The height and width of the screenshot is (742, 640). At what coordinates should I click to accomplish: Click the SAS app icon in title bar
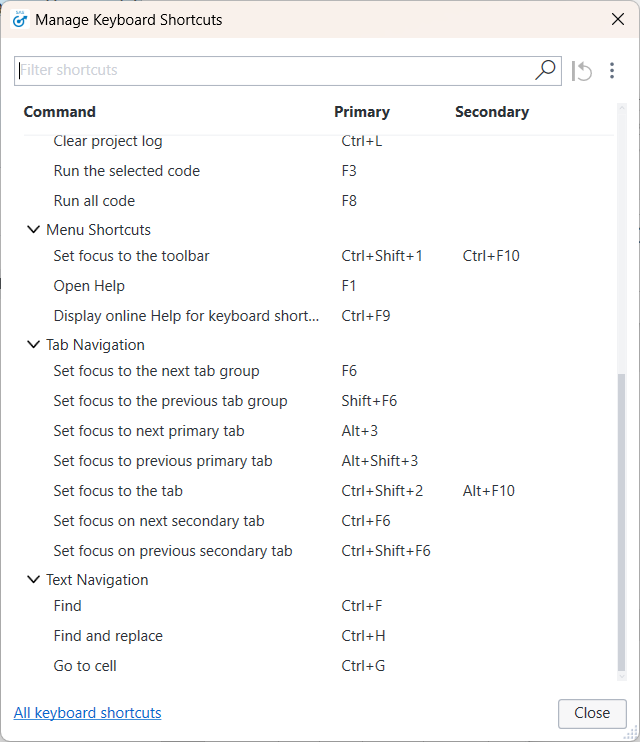(19, 19)
